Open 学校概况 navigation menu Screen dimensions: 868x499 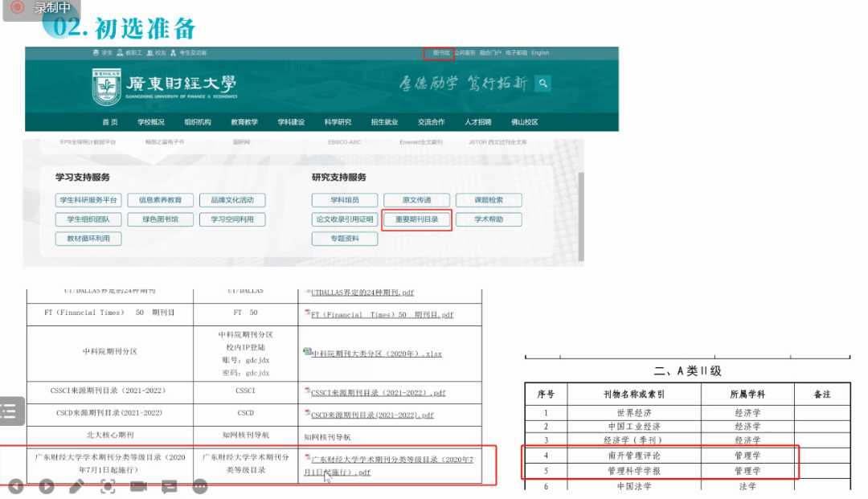(x=151, y=121)
